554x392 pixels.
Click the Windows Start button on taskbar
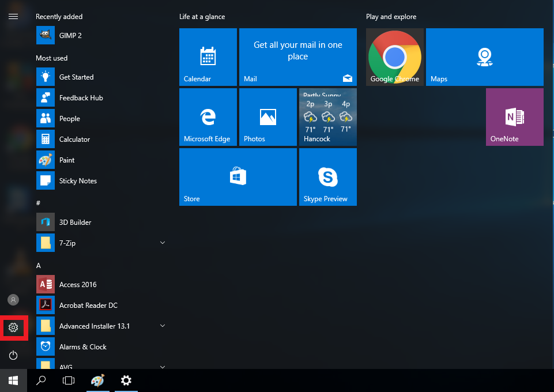13,380
